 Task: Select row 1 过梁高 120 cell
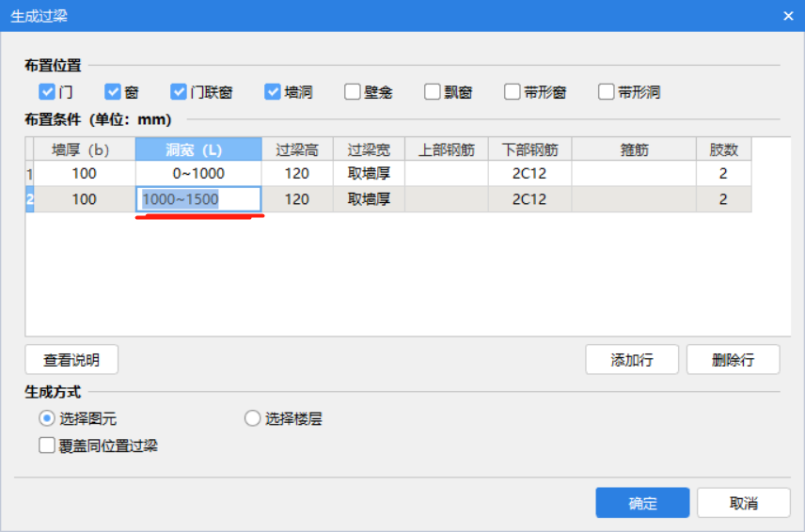pyautogui.click(x=297, y=173)
